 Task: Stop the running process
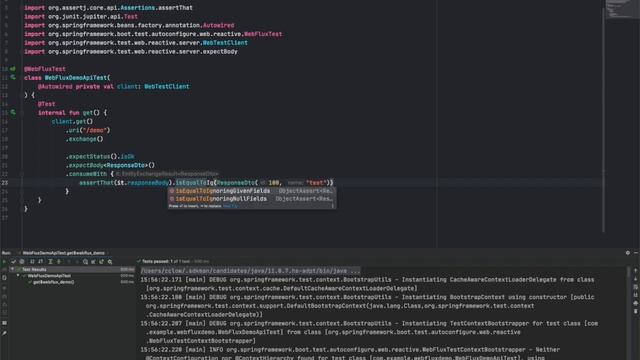pyautogui.click(x=4, y=288)
